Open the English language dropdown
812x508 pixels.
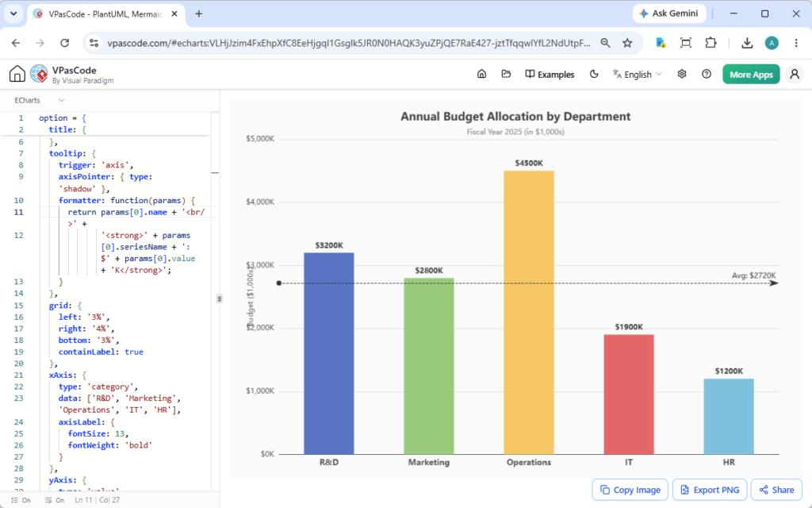tap(637, 74)
